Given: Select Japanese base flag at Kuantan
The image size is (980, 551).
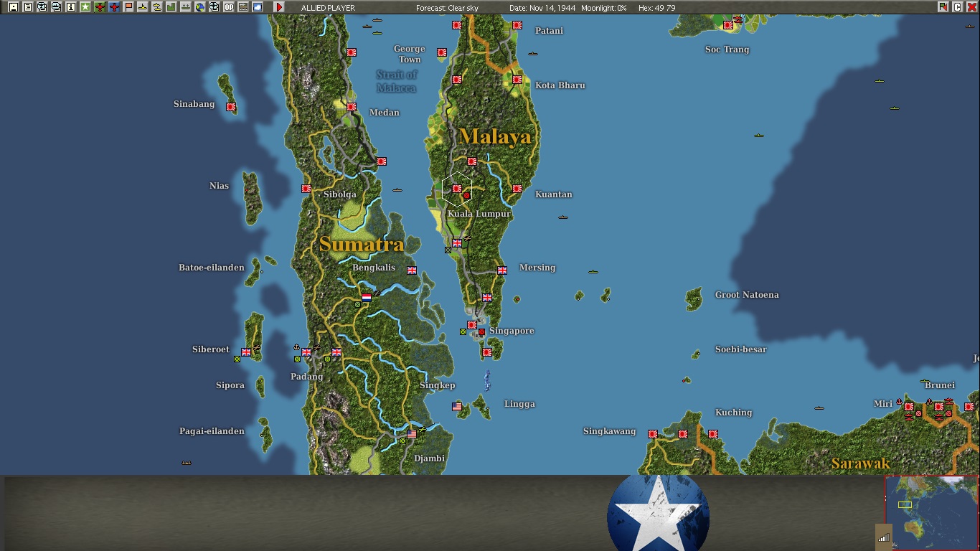Looking at the screenshot, I should coord(517,189).
